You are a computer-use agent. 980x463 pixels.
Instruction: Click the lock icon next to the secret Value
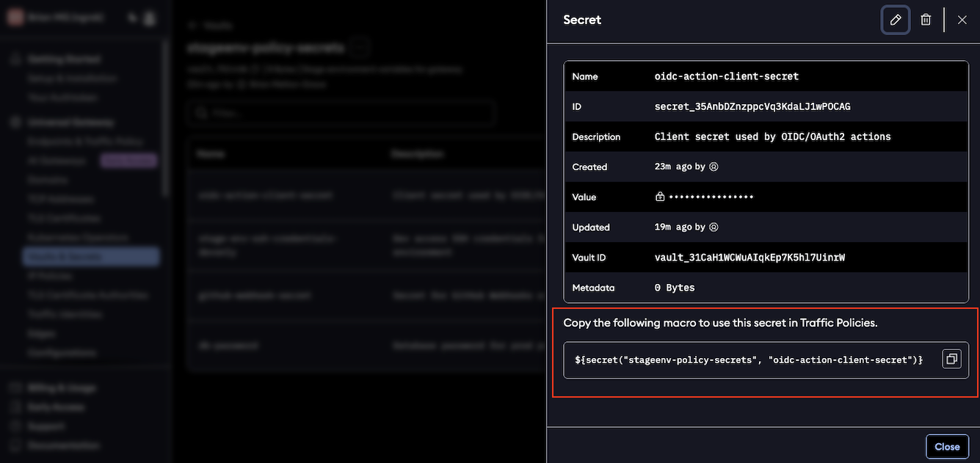coord(659,197)
